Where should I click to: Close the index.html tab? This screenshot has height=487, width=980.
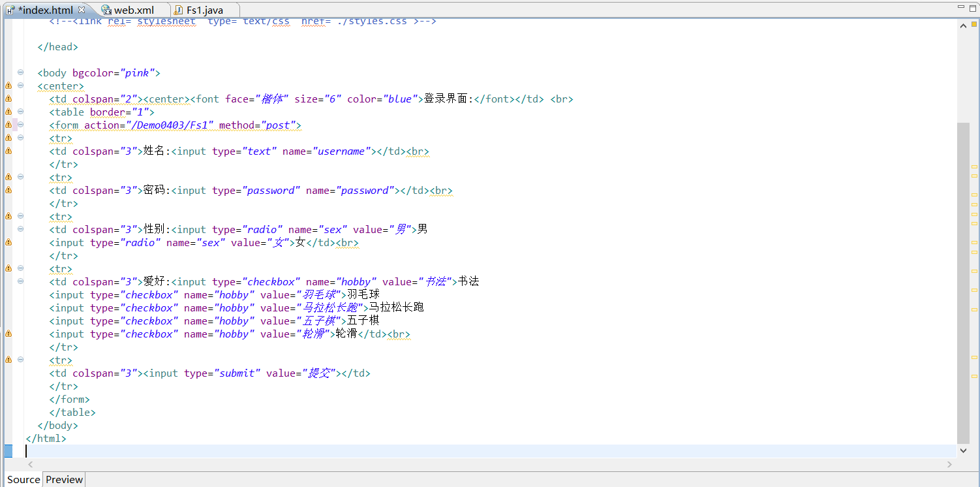click(x=81, y=10)
